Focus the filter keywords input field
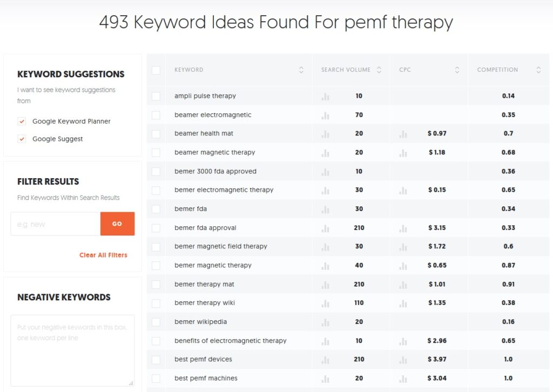The image size is (553, 392). [56, 224]
